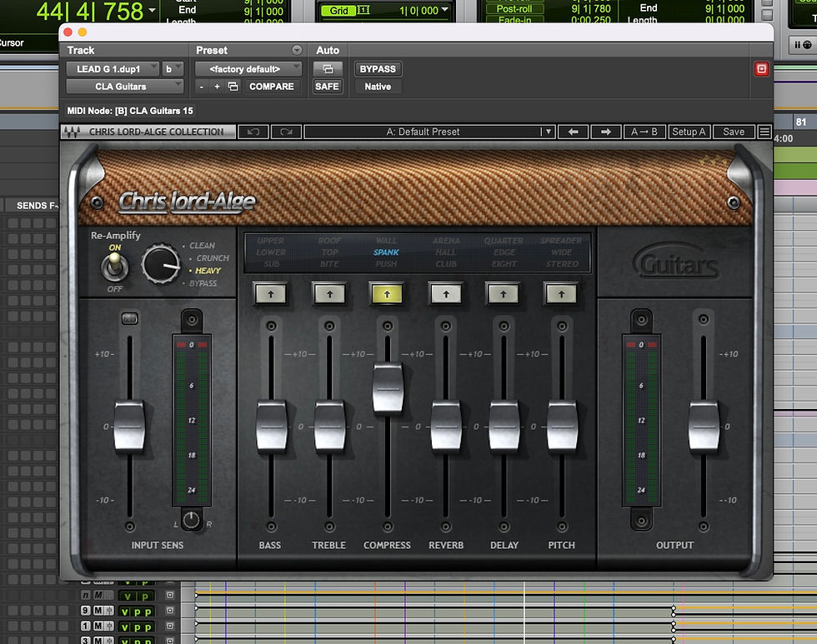The height and width of the screenshot is (644, 817).
Task: Select the CRUNCH amp mode
Action: (x=212, y=257)
